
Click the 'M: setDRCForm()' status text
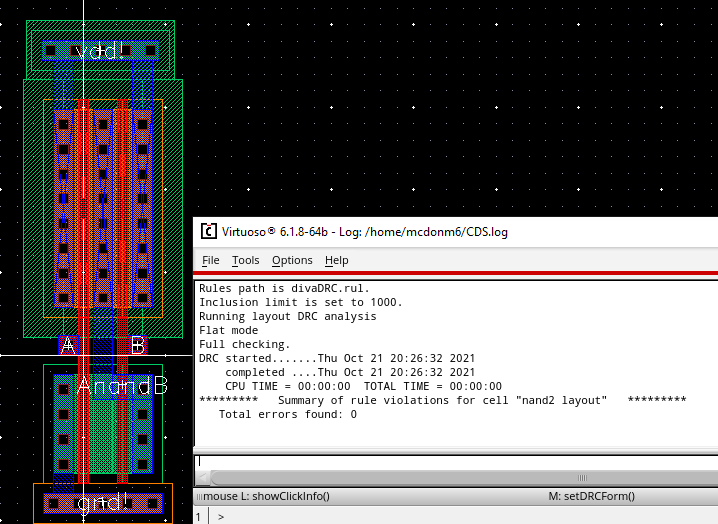click(591, 496)
